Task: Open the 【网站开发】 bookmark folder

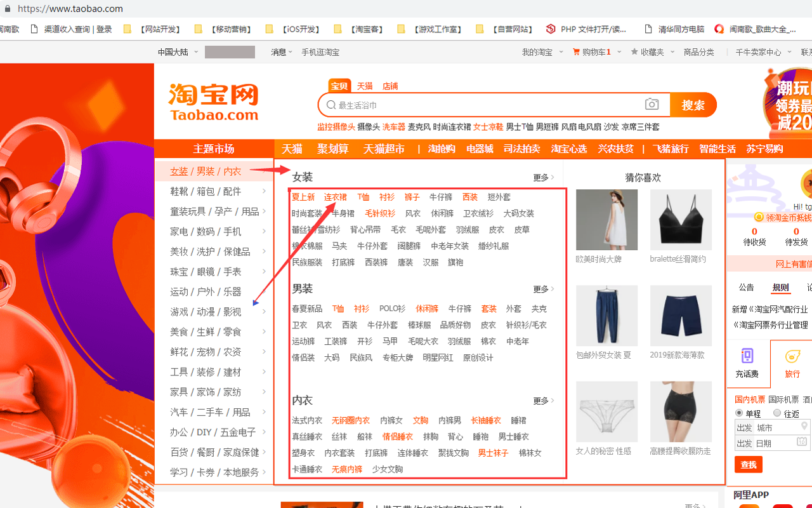Action: 152,29
